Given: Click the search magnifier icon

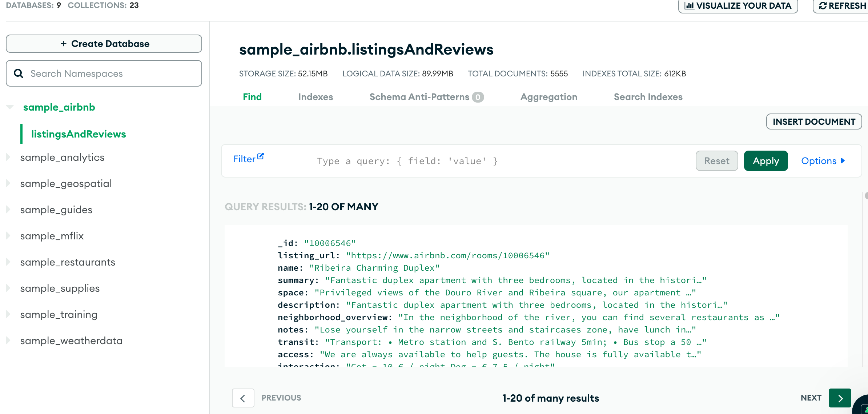Looking at the screenshot, I should pos(19,73).
